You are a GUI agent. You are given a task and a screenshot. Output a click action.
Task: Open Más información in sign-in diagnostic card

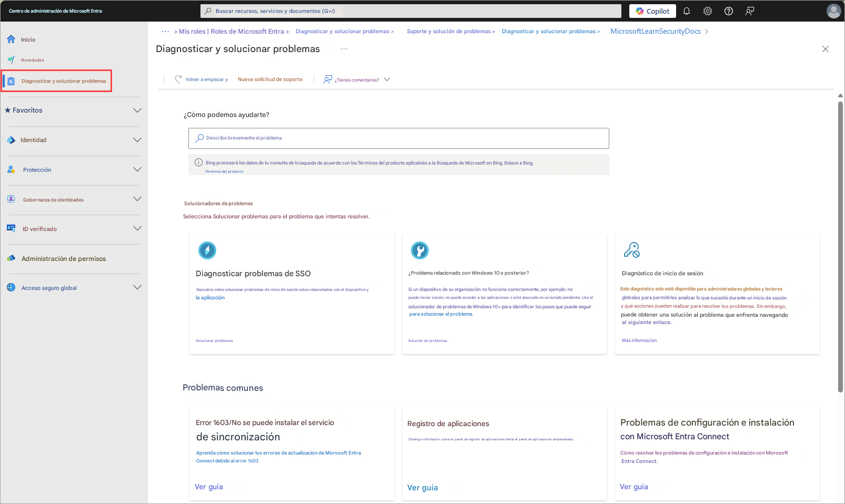coord(639,340)
